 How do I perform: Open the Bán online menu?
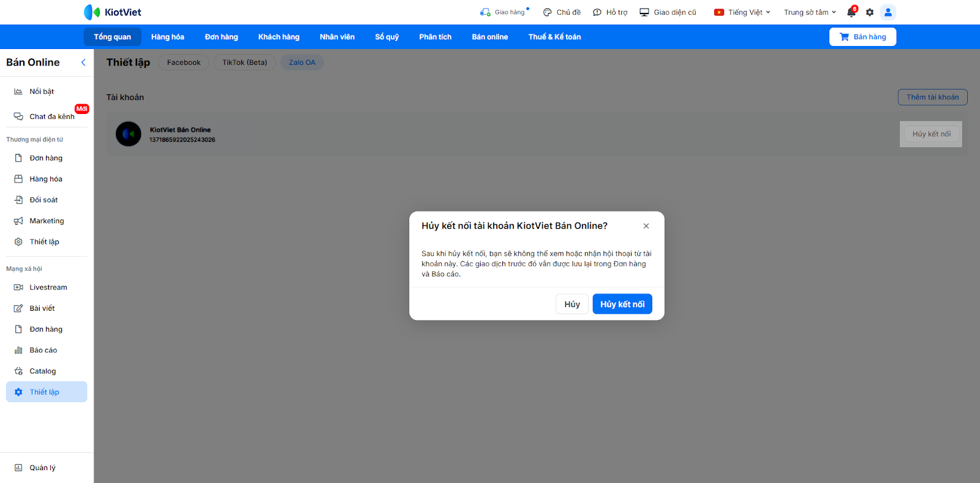click(490, 37)
